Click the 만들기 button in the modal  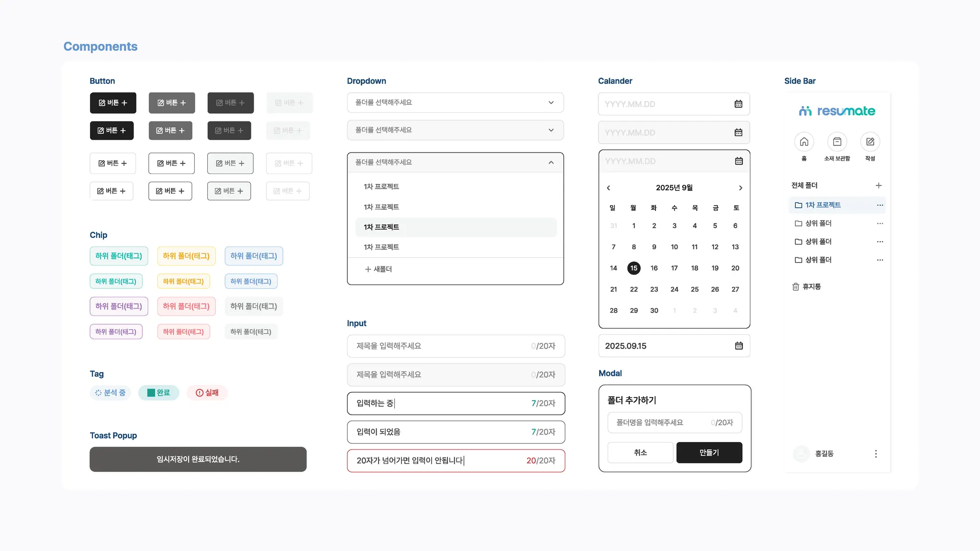coord(709,452)
